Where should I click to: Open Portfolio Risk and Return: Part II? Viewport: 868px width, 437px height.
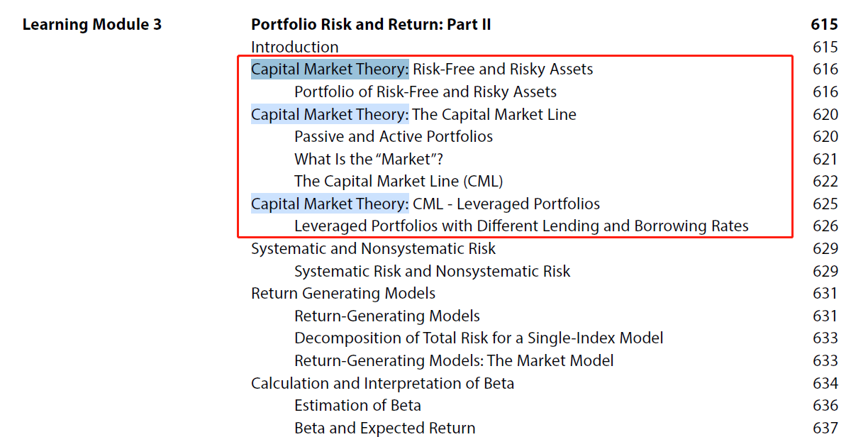click(371, 25)
